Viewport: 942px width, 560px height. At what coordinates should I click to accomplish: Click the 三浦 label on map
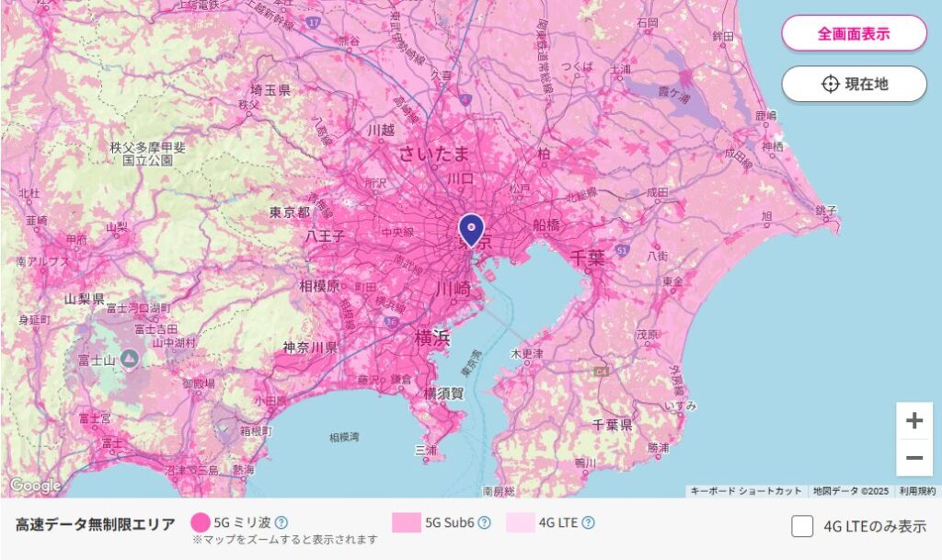425,451
